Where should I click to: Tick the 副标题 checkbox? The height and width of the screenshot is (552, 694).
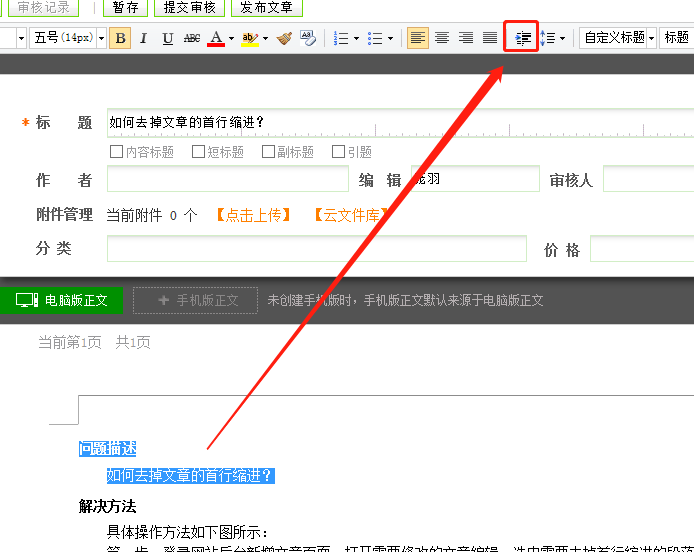point(268,152)
